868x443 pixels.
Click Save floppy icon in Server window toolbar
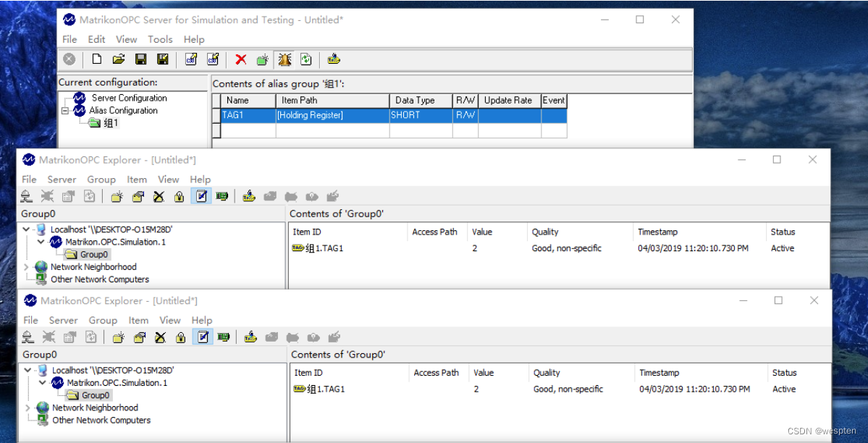140,59
